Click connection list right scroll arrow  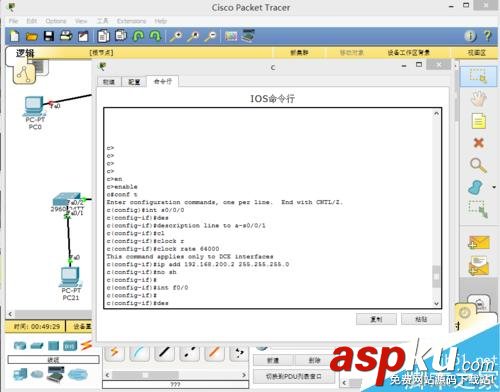(244, 375)
